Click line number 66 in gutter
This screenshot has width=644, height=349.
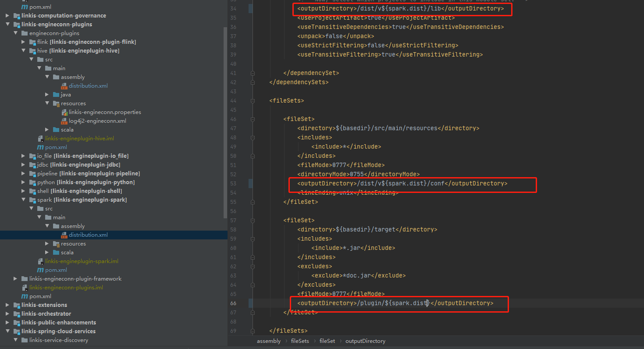click(233, 303)
